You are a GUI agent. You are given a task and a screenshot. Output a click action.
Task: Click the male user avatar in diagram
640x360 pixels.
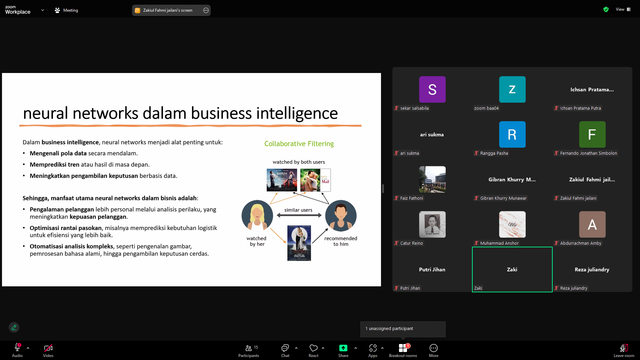341,216
